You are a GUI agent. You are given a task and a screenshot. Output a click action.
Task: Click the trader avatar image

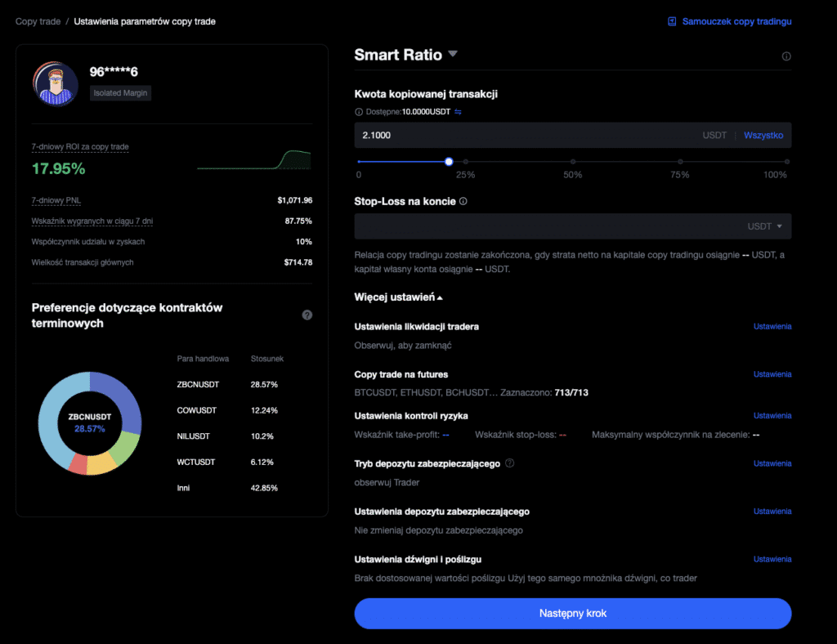click(x=56, y=83)
